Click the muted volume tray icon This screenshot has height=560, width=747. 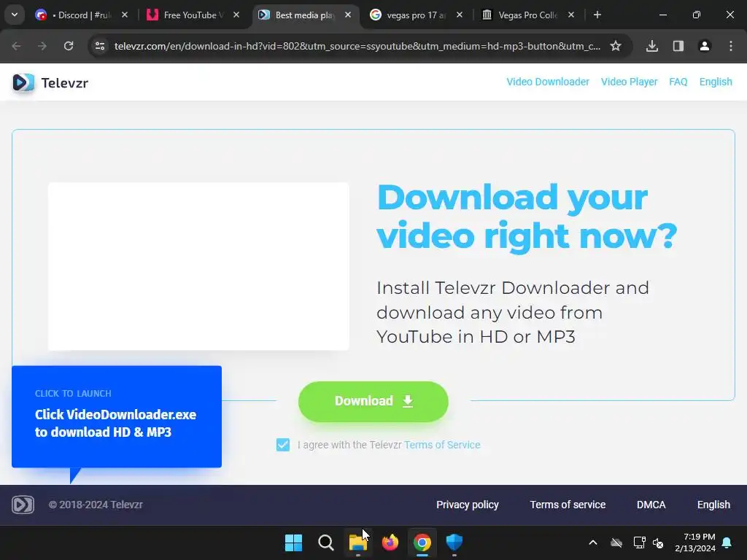click(659, 542)
